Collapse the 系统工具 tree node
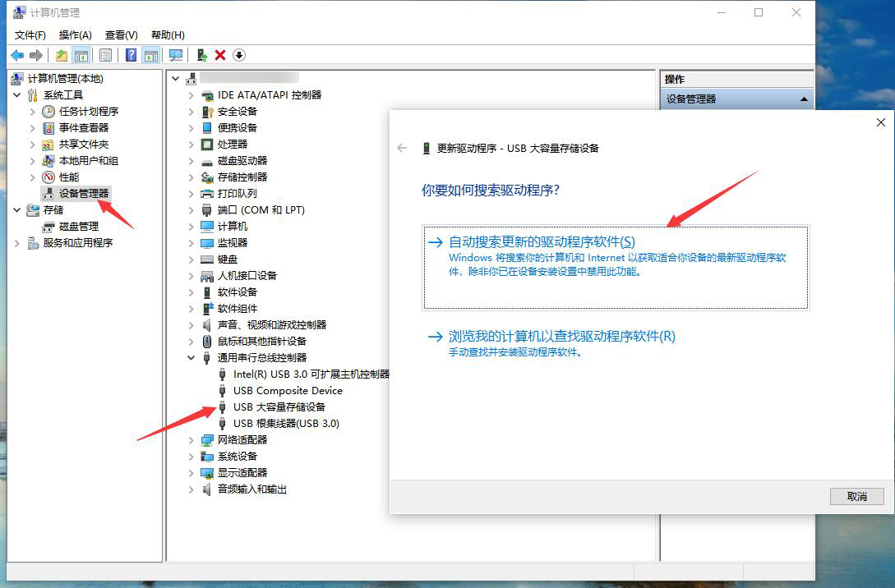The height and width of the screenshot is (588, 895). coord(17,95)
